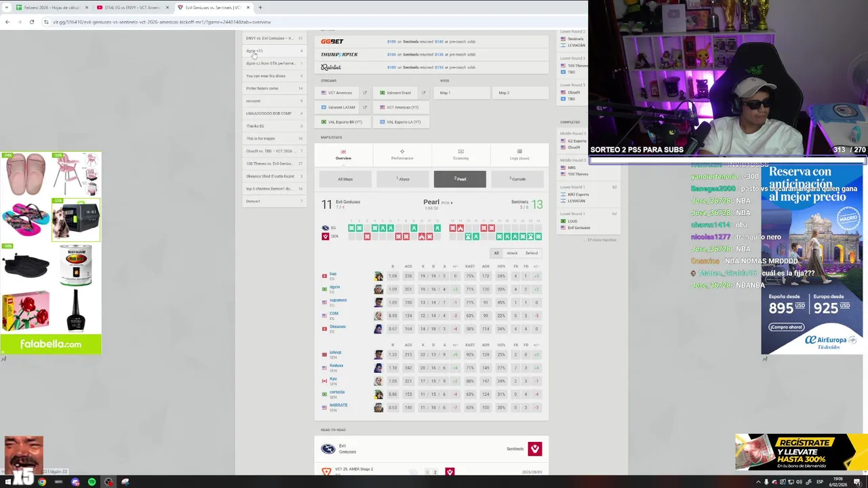Open the Overview stats tab
Screen dimensions: 868x488
click(x=343, y=155)
